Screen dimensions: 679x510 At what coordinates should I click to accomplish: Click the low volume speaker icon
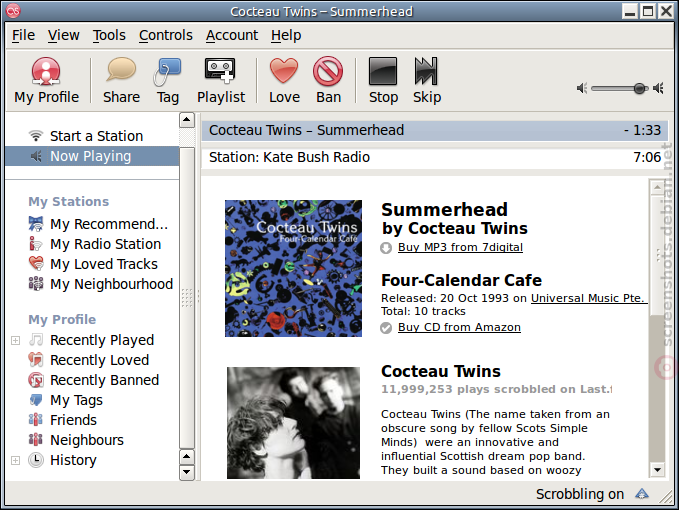click(x=582, y=88)
